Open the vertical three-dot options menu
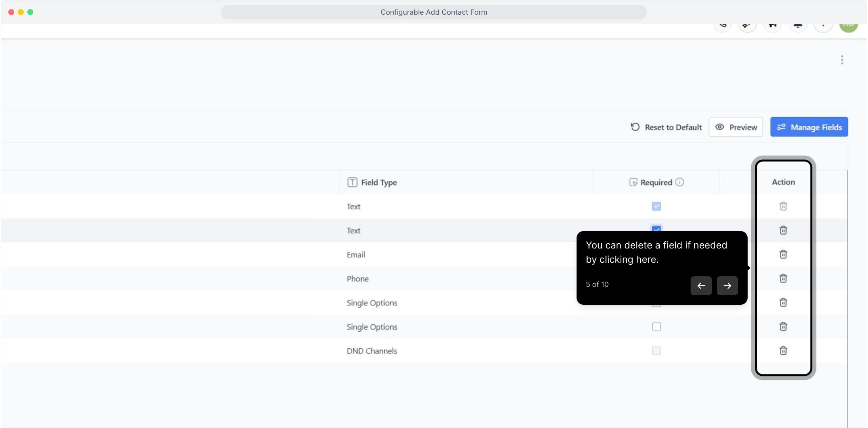The width and height of the screenshot is (868, 428). [x=842, y=60]
